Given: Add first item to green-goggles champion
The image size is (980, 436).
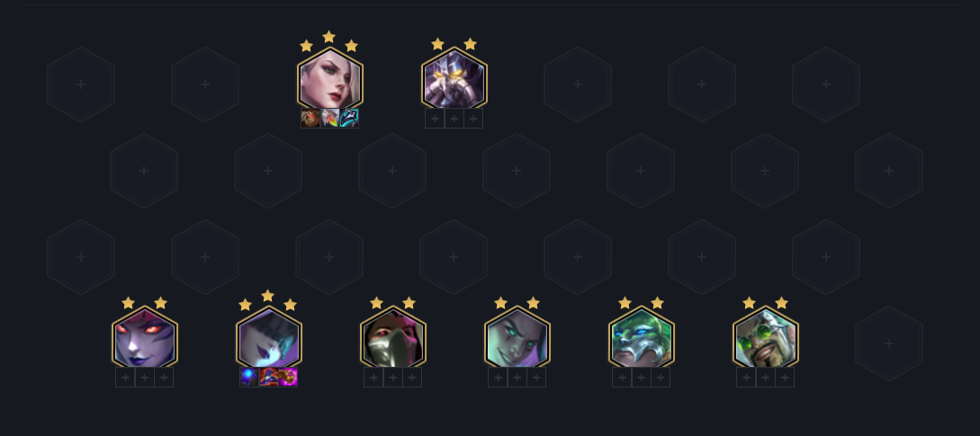Looking at the screenshot, I should [x=746, y=378].
